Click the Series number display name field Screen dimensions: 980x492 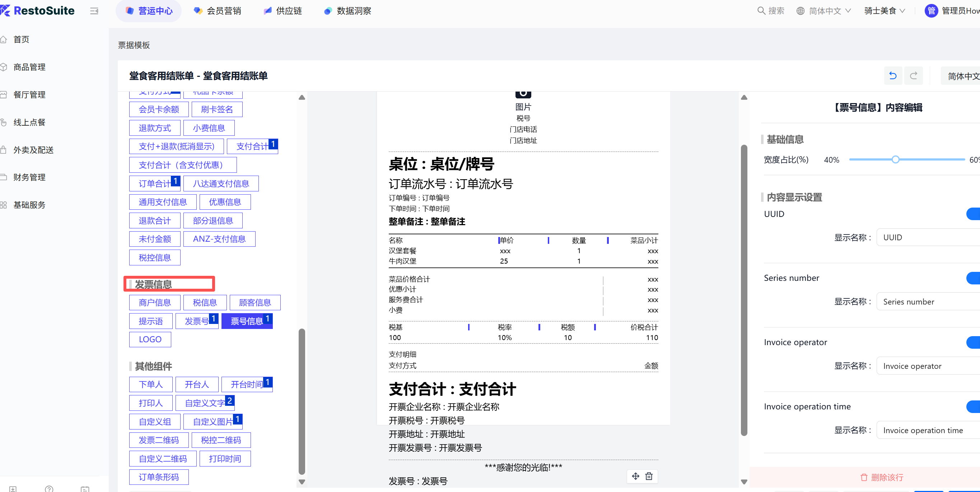pyautogui.click(x=928, y=302)
